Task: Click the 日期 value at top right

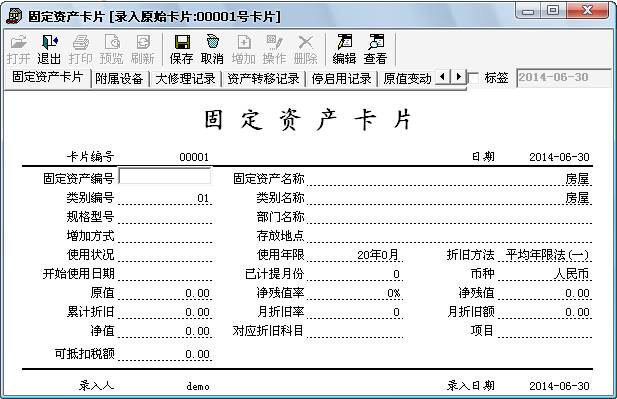Action: click(559, 157)
